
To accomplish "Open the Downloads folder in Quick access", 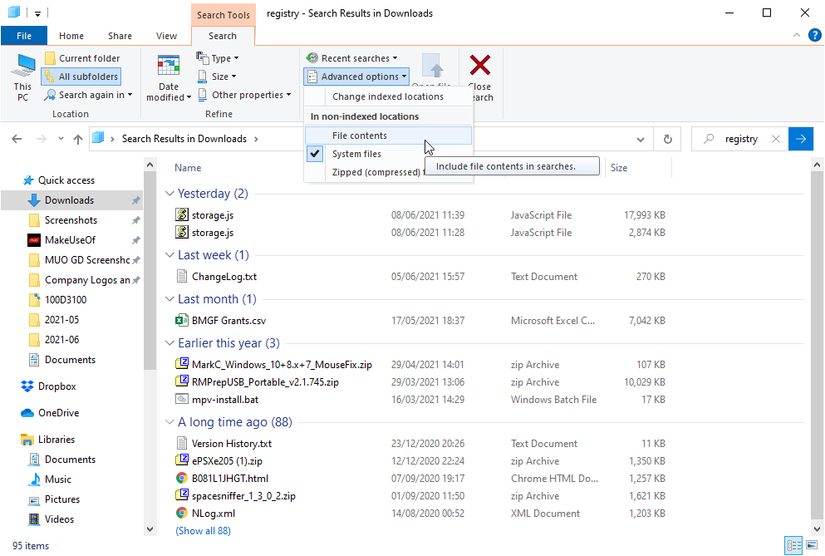I will (71, 200).
